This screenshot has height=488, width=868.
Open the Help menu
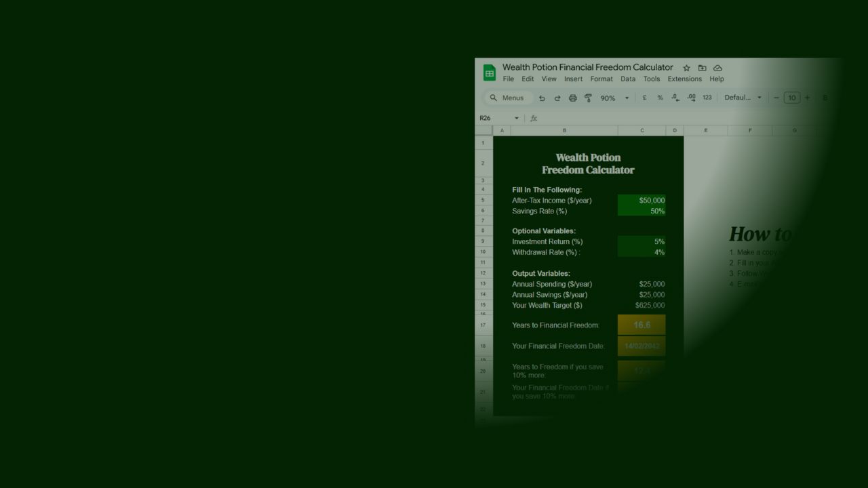tap(717, 79)
